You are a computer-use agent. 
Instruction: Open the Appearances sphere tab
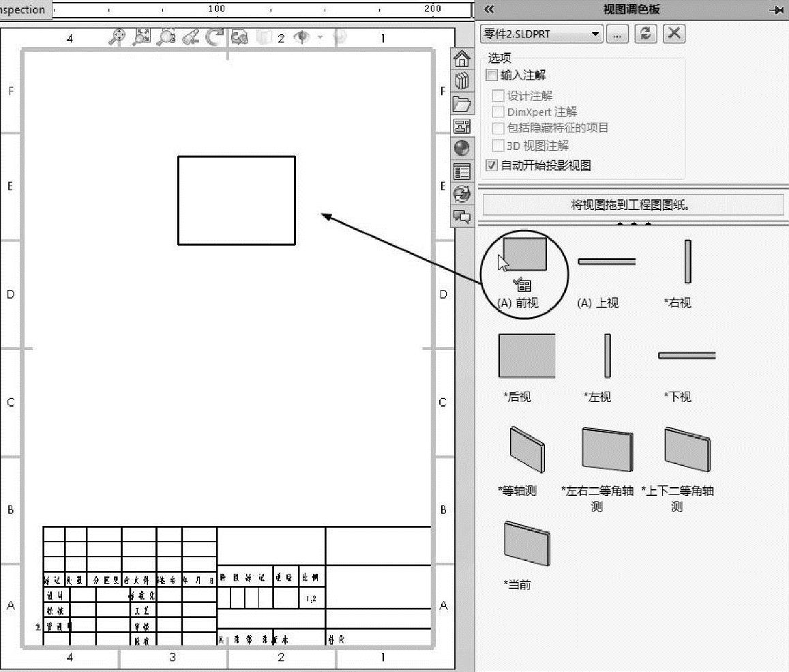[462, 148]
